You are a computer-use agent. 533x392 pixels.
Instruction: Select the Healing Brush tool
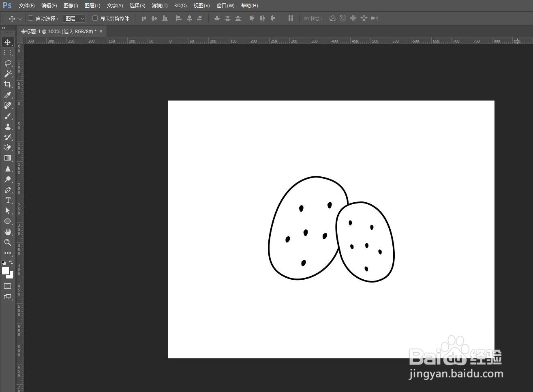(8, 105)
